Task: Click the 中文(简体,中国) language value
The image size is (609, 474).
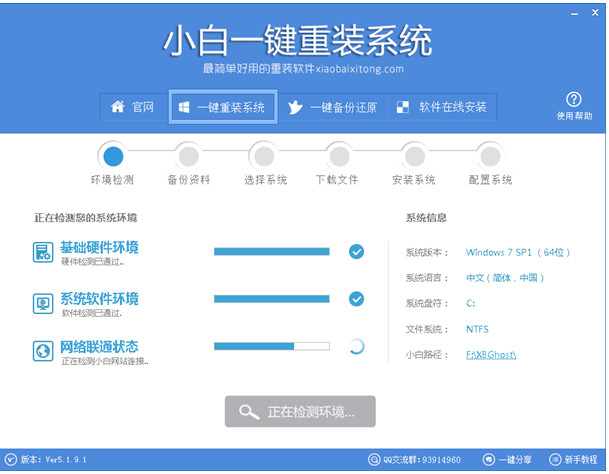Action: 505,278
